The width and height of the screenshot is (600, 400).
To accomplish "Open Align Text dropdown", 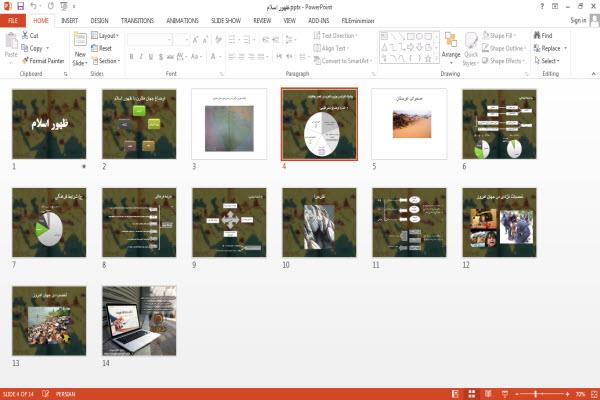I will tap(331, 48).
